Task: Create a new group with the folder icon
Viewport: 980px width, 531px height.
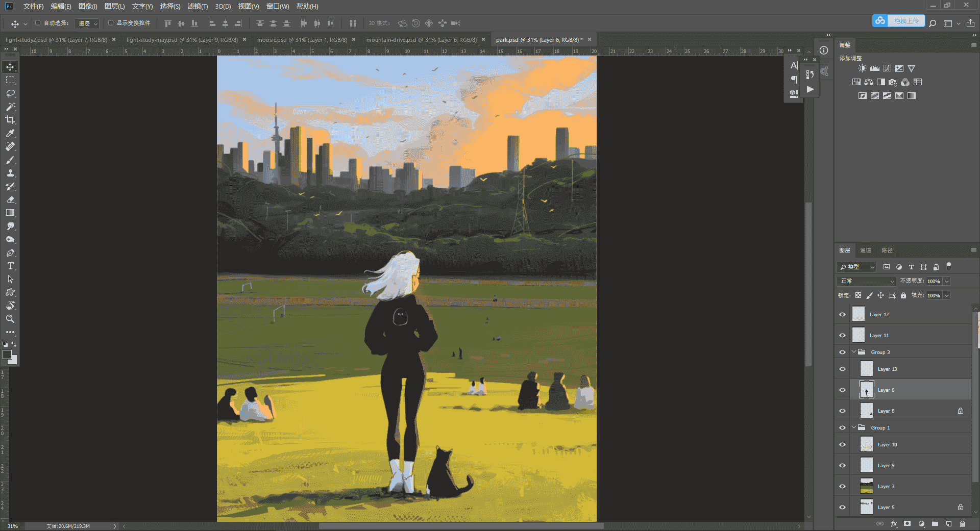Action: click(x=935, y=523)
